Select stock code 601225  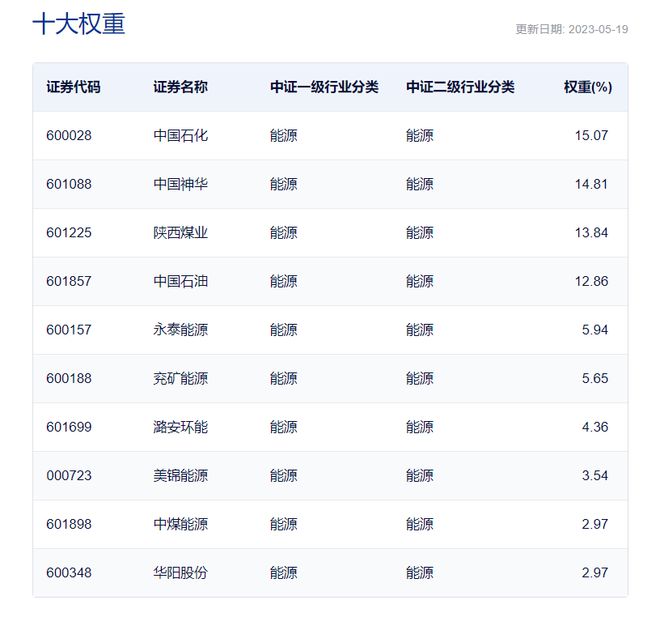coord(69,233)
